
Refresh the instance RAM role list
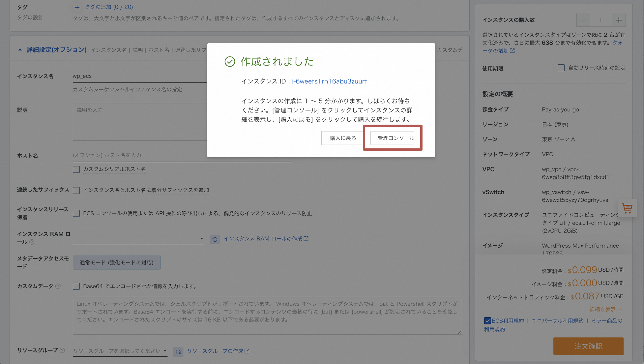(215, 239)
